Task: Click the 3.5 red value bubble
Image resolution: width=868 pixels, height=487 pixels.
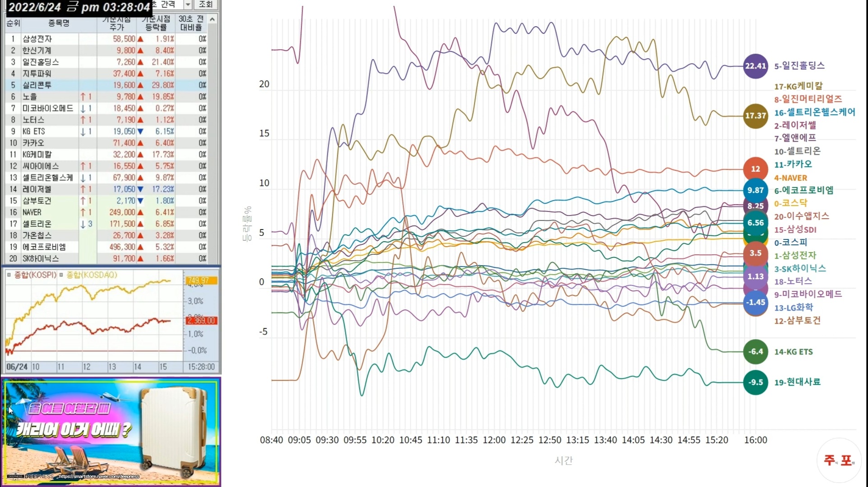Action: click(x=755, y=253)
